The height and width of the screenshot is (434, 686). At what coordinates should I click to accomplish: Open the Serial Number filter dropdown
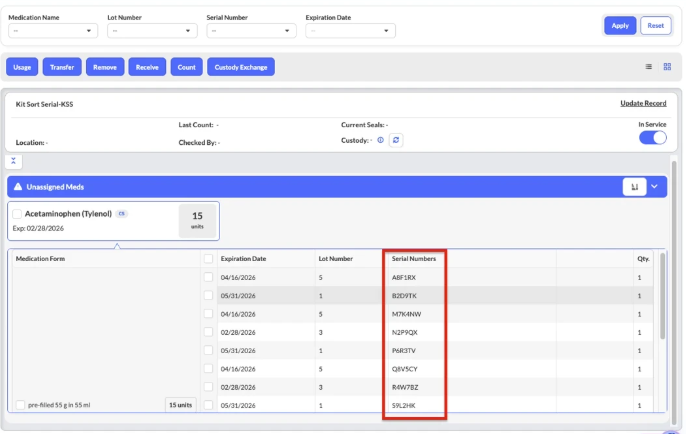[250, 30]
